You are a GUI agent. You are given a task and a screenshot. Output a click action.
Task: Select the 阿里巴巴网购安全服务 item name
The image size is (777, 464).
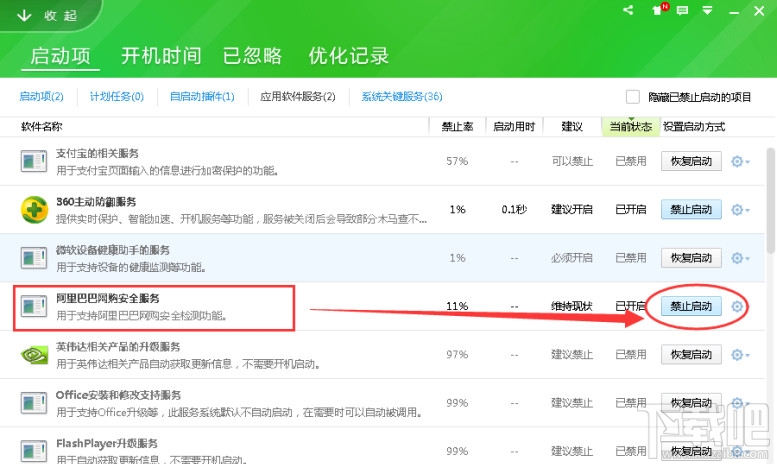pos(108,298)
